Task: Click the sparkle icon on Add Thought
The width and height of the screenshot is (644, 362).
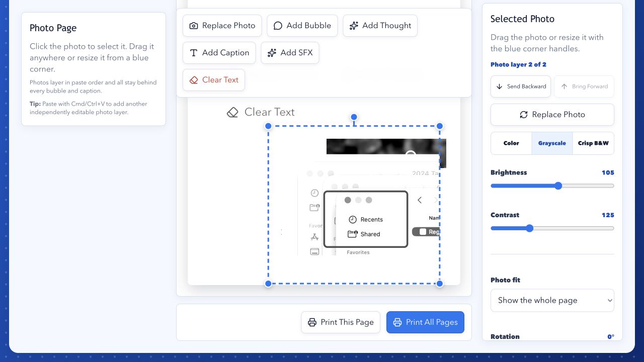Action: tap(354, 26)
